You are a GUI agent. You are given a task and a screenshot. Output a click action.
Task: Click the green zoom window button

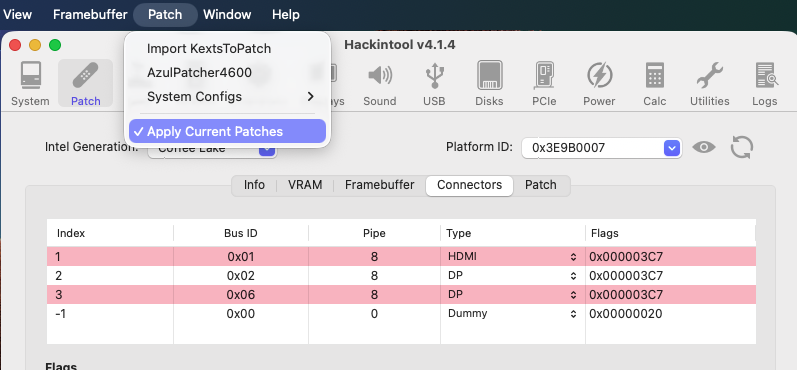click(x=55, y=45)
